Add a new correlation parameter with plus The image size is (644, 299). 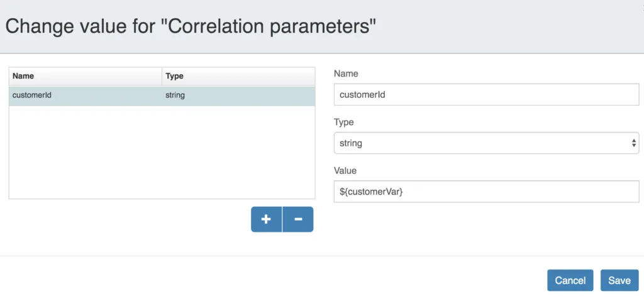[266, 219]
